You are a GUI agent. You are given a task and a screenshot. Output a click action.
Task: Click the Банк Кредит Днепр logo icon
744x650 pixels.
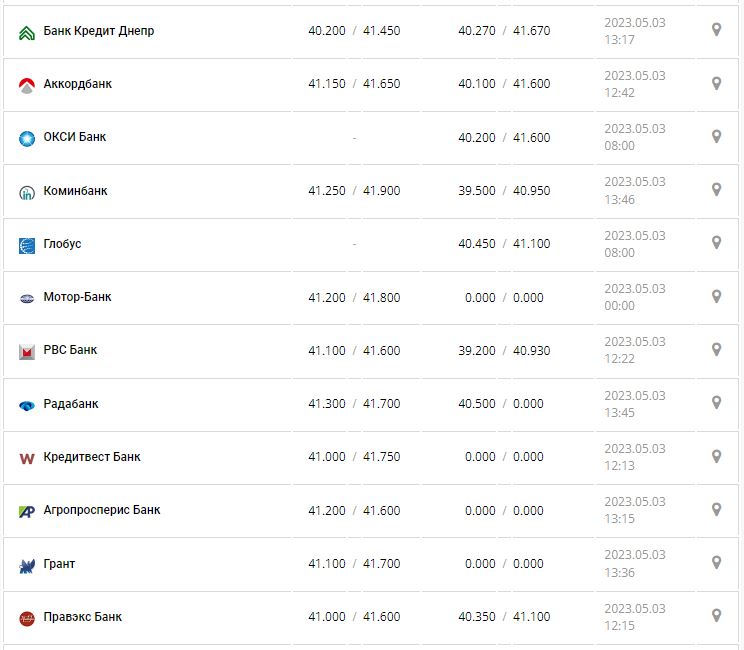(27, 32)
